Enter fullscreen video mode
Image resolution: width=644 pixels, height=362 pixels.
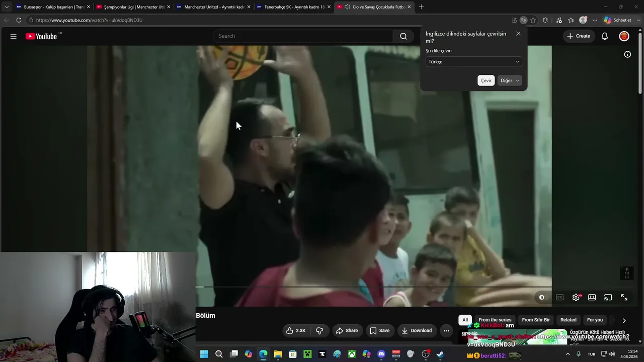624,297
